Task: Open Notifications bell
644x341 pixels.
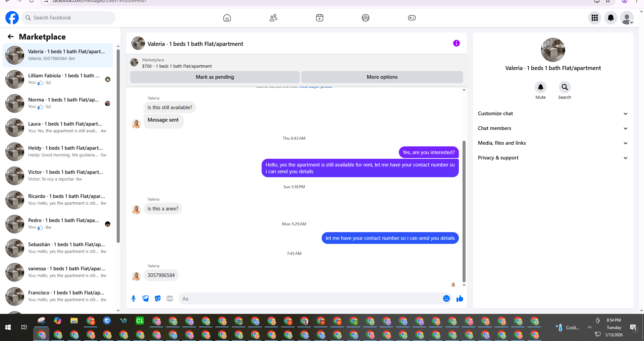Action: pos(611,18)
